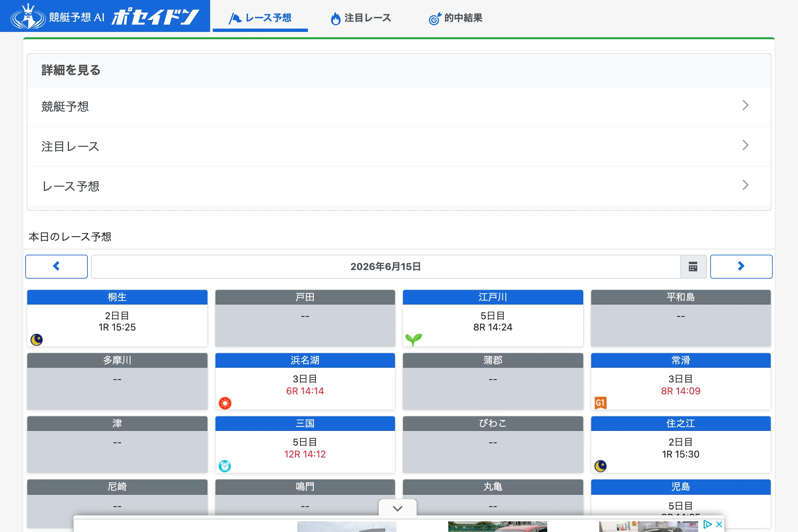Viewport: 798px width, 532px height.
Task: Select the 蒲郡 venue card
Action: (493, 381)
